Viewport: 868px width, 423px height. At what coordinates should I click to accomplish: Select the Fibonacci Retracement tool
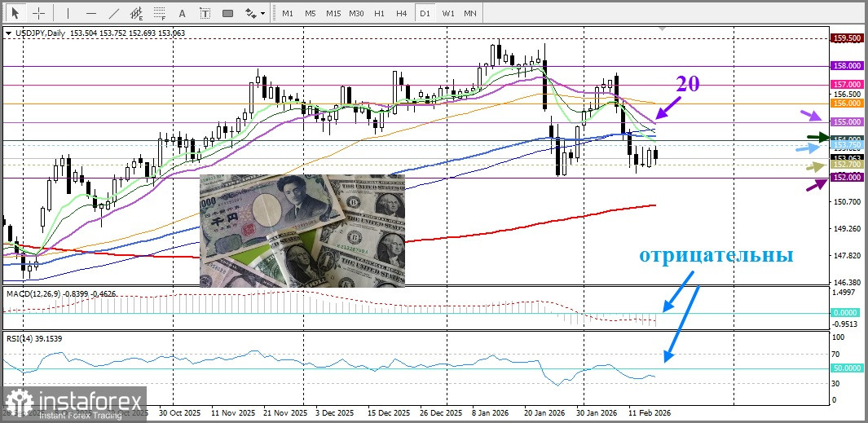tap(160, 13)
